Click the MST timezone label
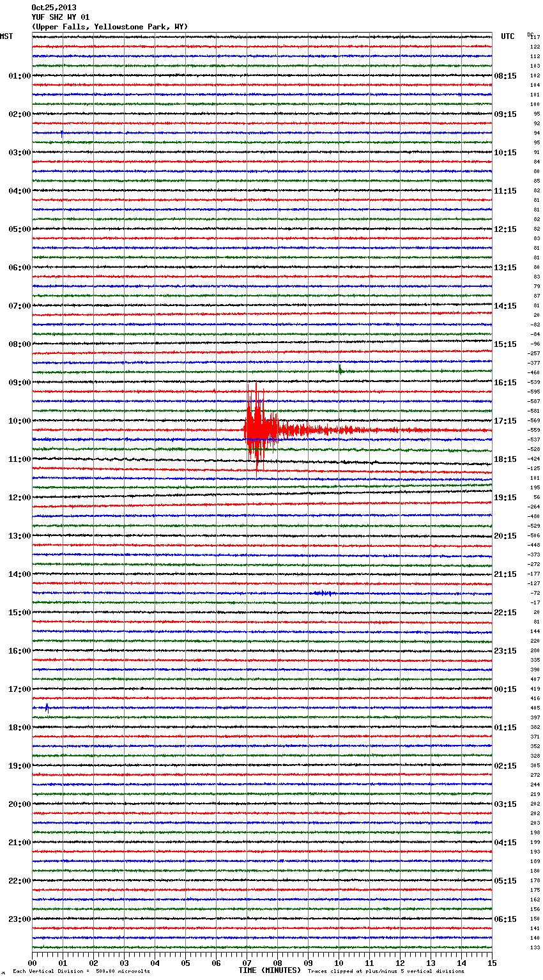Screen dimensions: 543x980 [6, 36]
